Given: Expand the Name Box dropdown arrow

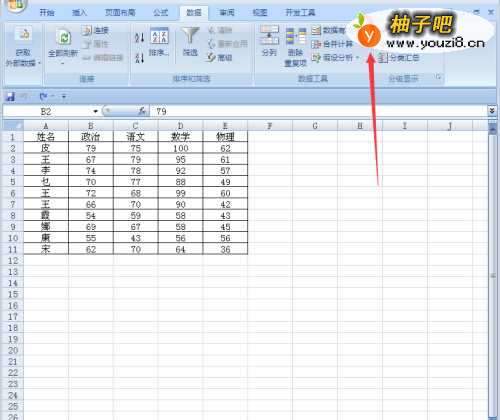Looking at the screenshot, I should click(96, 111).
